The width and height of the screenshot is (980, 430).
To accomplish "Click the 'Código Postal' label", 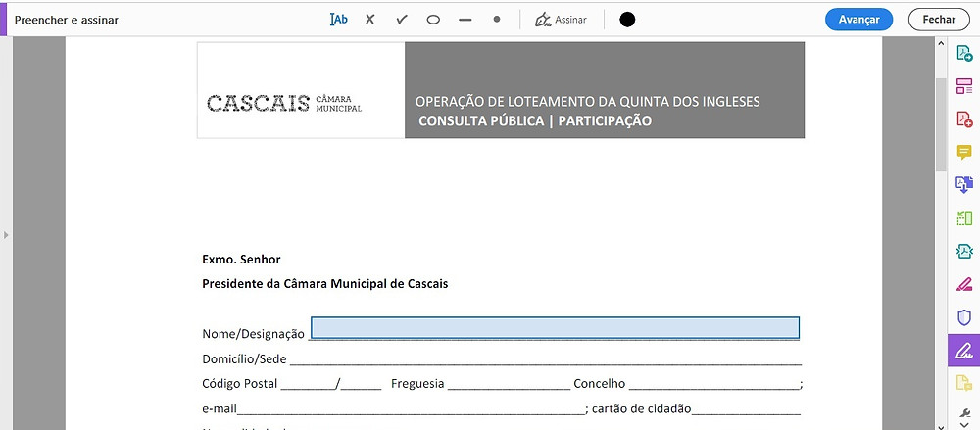I will click(239, 384).
